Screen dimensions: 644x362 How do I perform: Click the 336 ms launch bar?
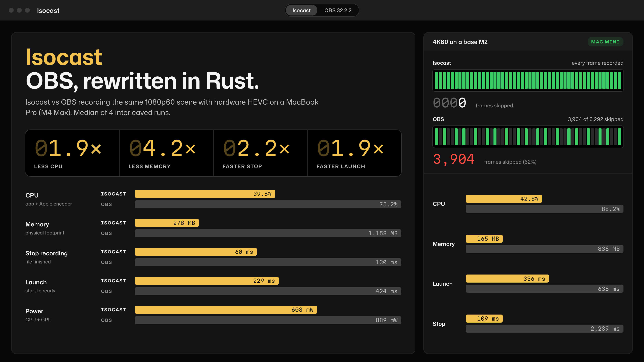coord(507,279)
